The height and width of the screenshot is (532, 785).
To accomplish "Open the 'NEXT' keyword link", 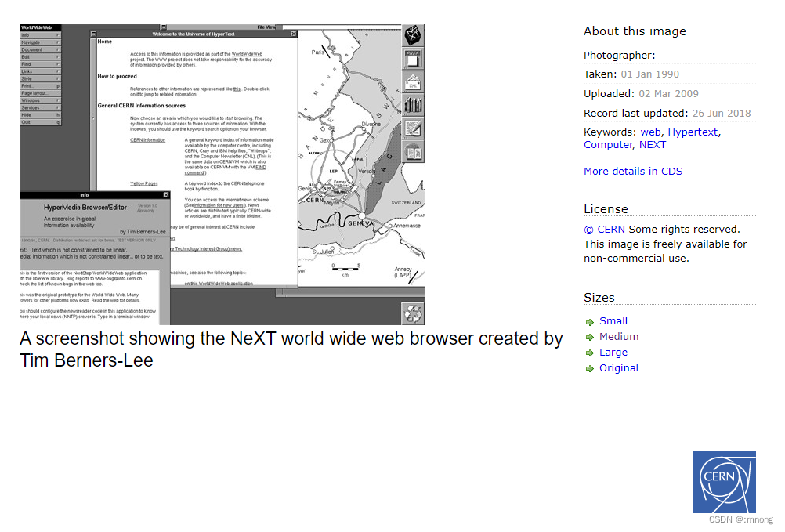I will [x=653, y=145].
